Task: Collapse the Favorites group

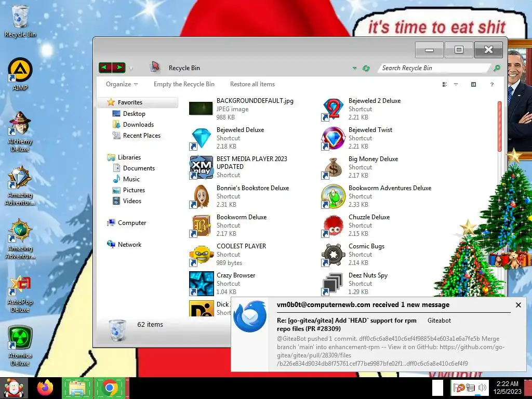Action: coord(138,102)
